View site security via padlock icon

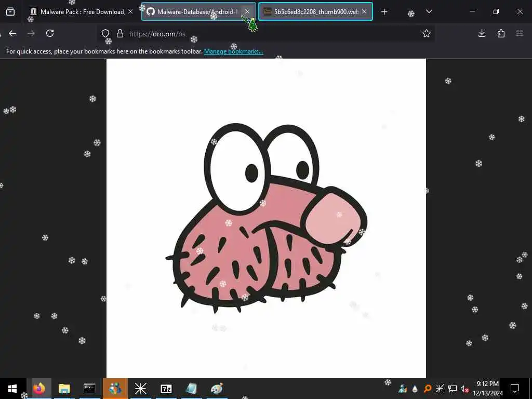click(120, 34)
